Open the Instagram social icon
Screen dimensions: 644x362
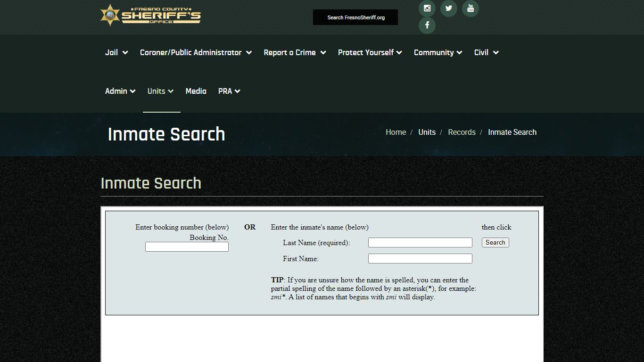click(427, 8)
